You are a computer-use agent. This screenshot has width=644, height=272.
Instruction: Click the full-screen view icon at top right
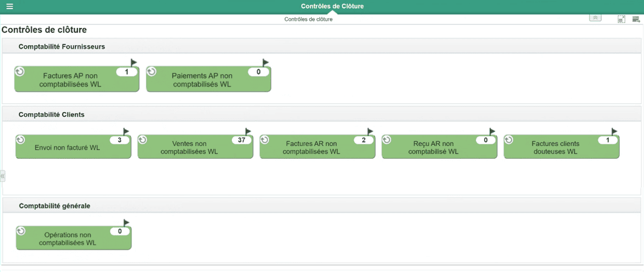click(621, 19)
